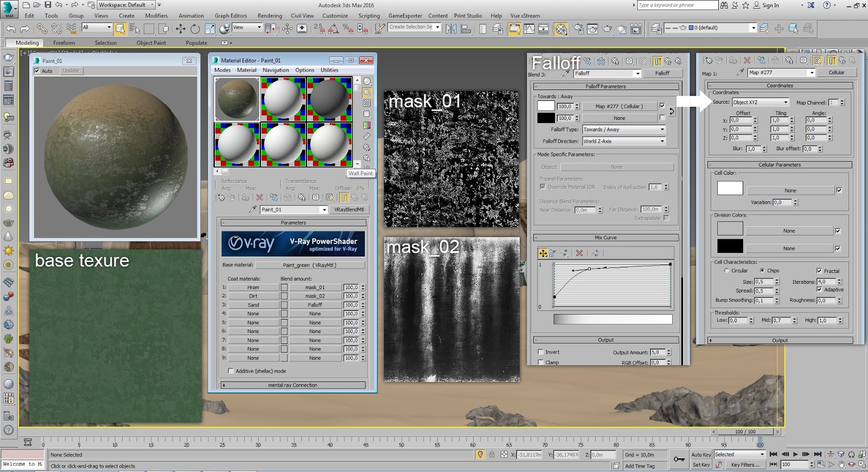868x472 pixels.
Task: Open the Material Editor from main toolbar
Action: click(561, 28)
